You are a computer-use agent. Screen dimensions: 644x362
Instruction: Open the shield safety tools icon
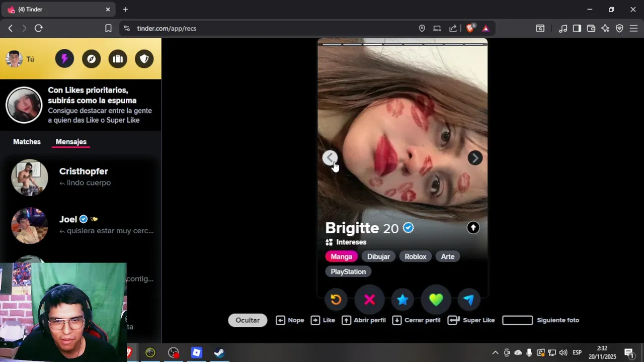[144, 59]
